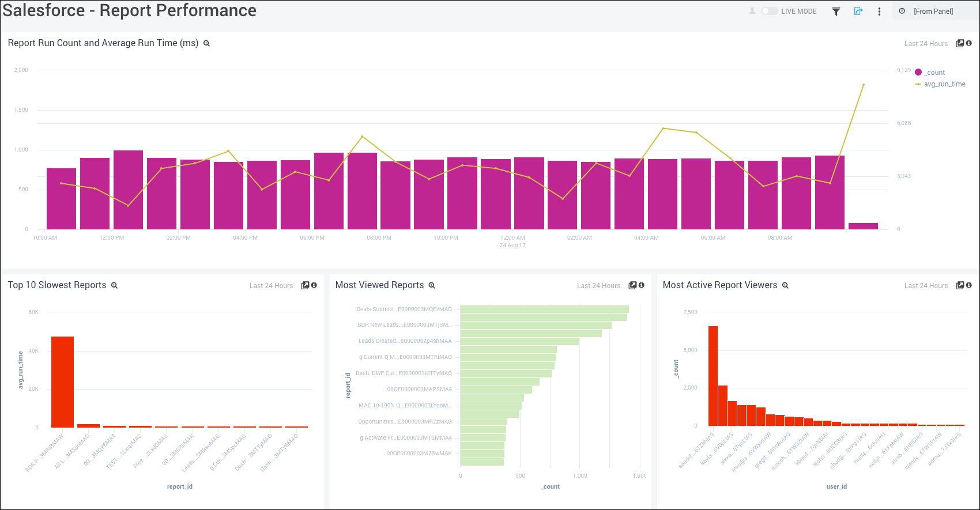
Task: Pop out the Most Viewed Reports panel
Action: (x=632, y=285)
